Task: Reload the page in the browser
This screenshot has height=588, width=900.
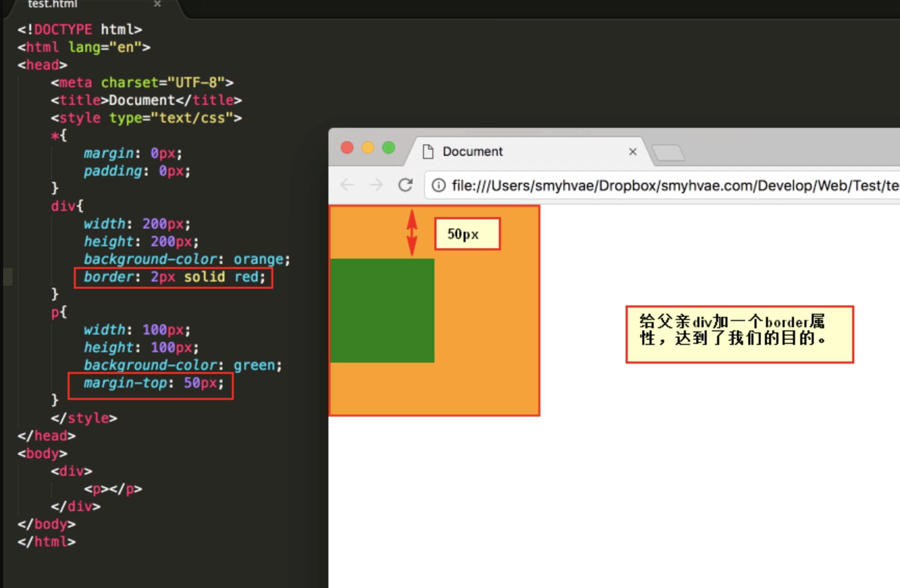Action: coord(405,185)
